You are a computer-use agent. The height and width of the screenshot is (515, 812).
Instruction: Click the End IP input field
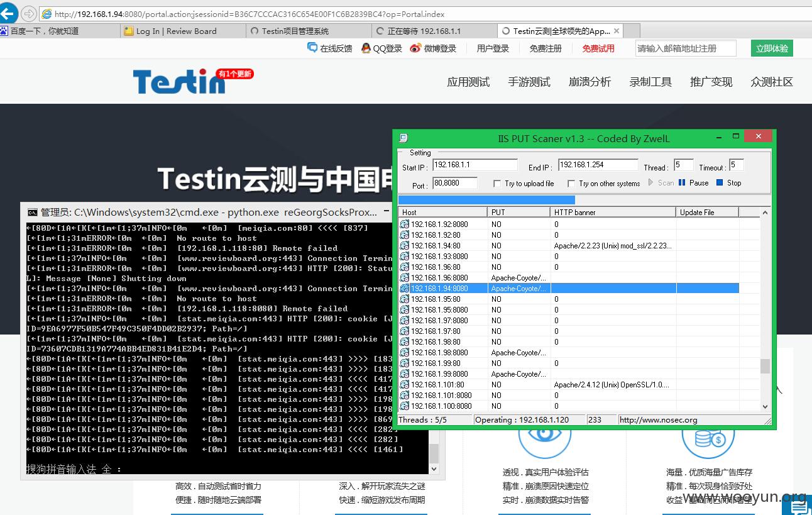pos(598,165)
